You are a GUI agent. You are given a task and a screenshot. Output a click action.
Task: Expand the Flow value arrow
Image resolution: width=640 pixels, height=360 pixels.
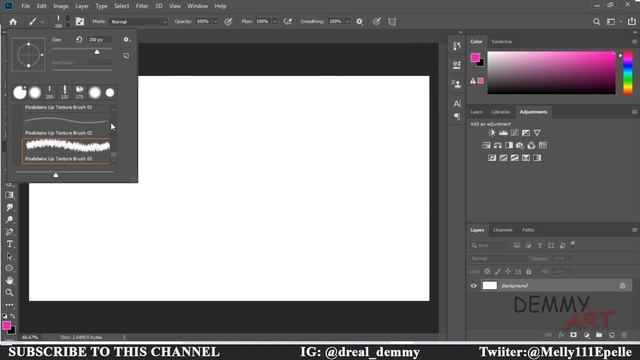(x=275, y=22)
